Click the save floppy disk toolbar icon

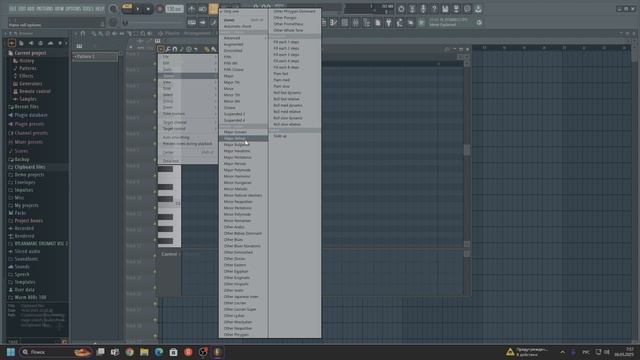tap(445, 9)
